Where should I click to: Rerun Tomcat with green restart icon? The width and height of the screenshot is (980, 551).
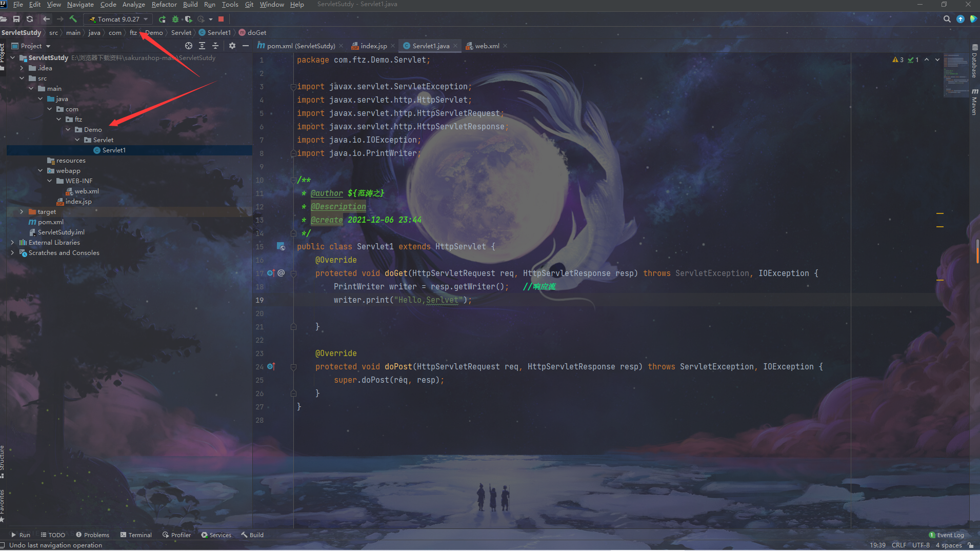pyautogui.click(x=162, y=19)
